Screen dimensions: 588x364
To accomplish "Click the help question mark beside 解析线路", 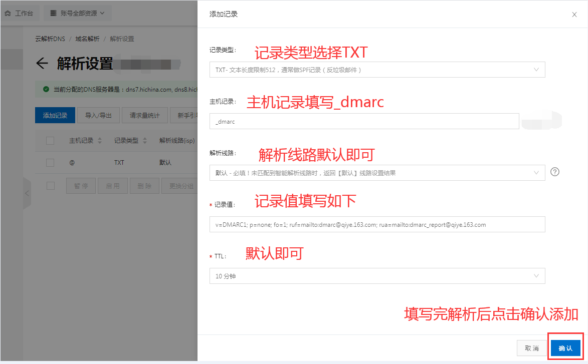I will [x=554, y=172].
